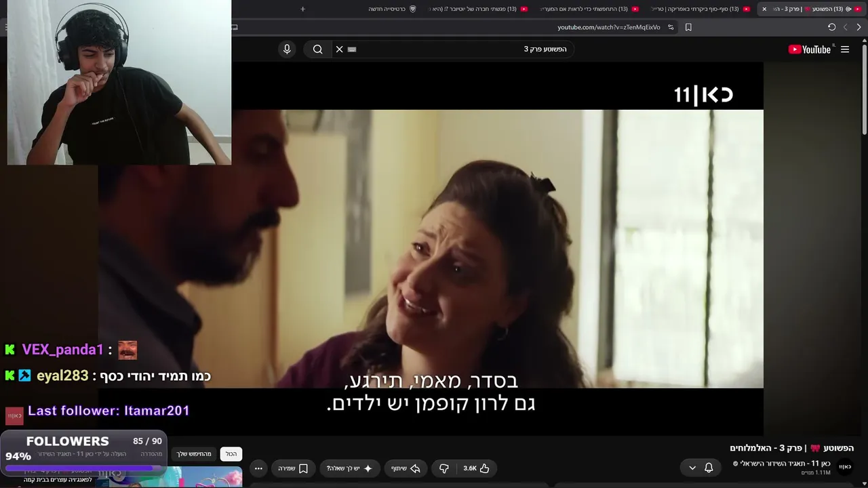Image resolution: width=868 pixels, height=488 pixels.
Task: Close the active 'הפשוטע' browser tab
Action: 764,9
